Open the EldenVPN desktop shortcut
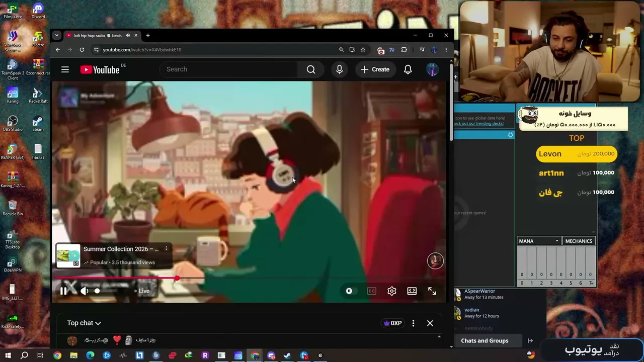644x362 pixels. click(x=13, y=264)
